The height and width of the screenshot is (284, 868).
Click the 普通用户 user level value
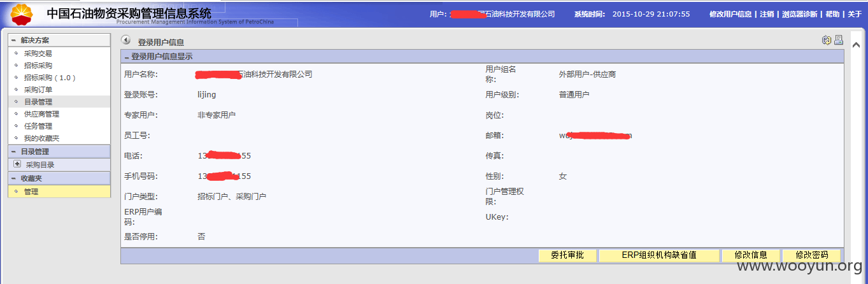tap(574, 95)
